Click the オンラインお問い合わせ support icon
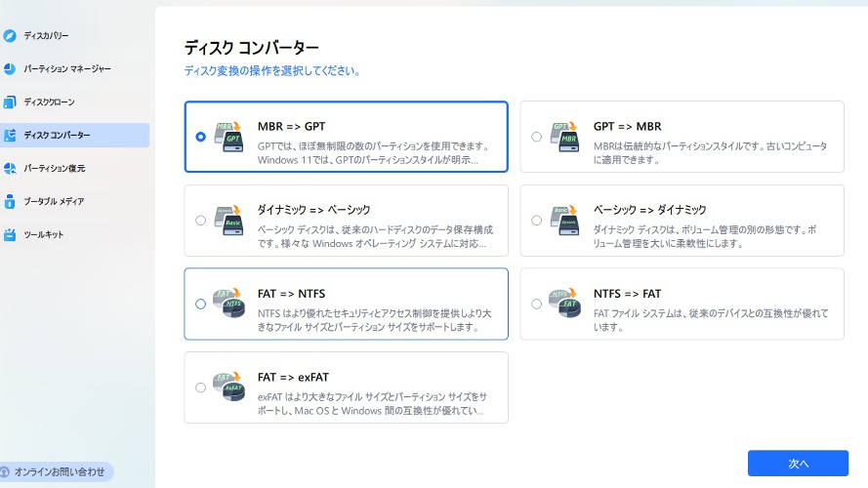868x488 pixels. [5, 472]
